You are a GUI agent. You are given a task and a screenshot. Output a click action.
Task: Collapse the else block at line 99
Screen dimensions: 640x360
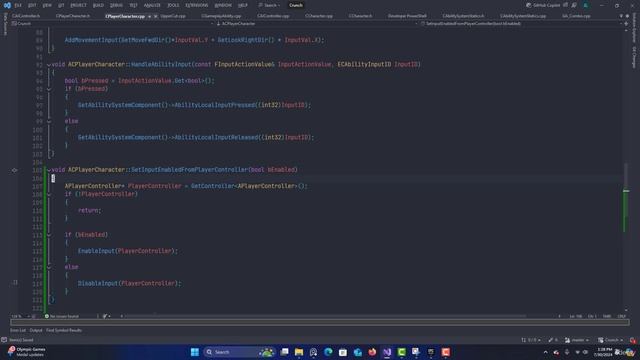coord(49,121)
